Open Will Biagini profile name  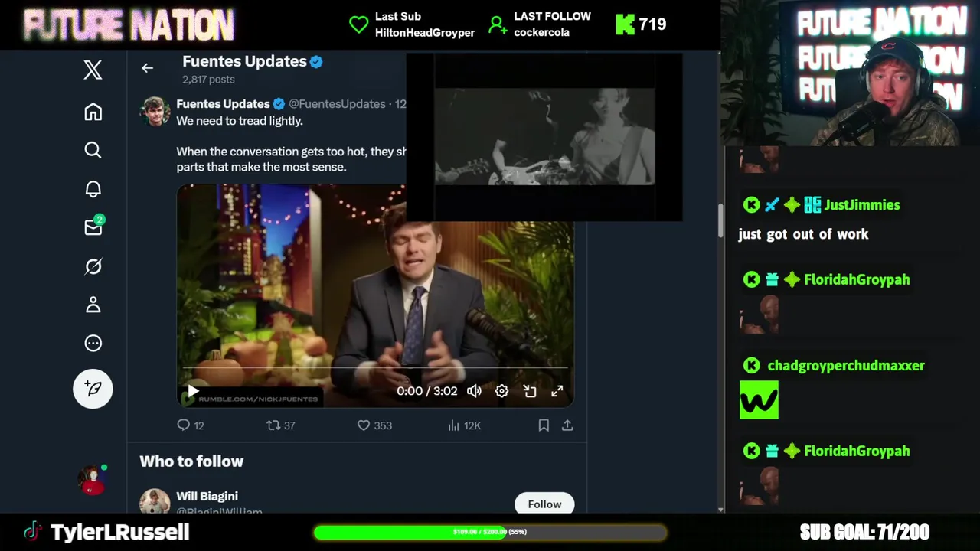207,497
